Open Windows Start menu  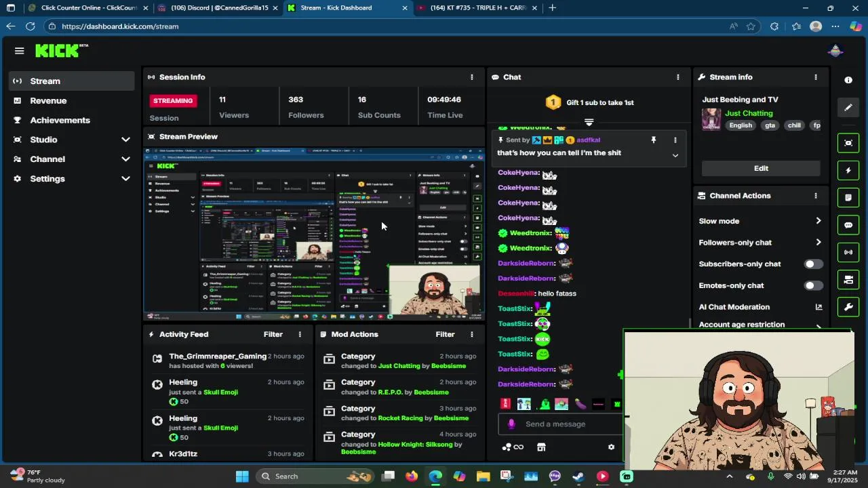(242, 476)
